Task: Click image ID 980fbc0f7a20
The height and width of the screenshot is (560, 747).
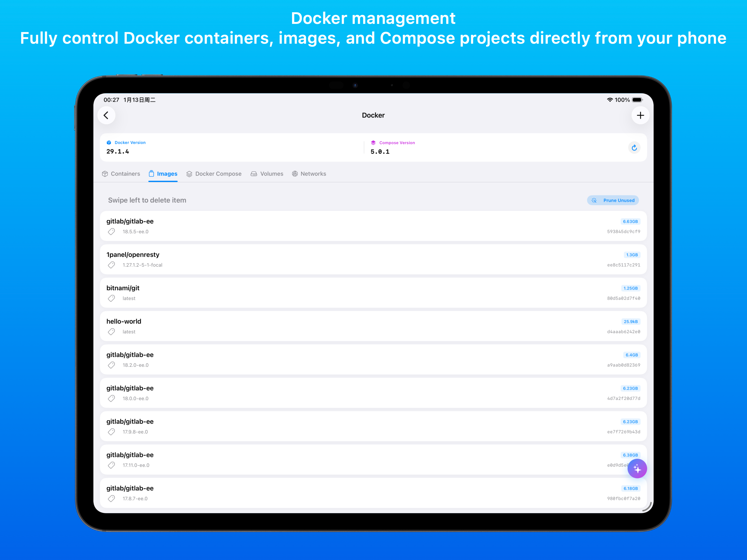Action: 623,499
